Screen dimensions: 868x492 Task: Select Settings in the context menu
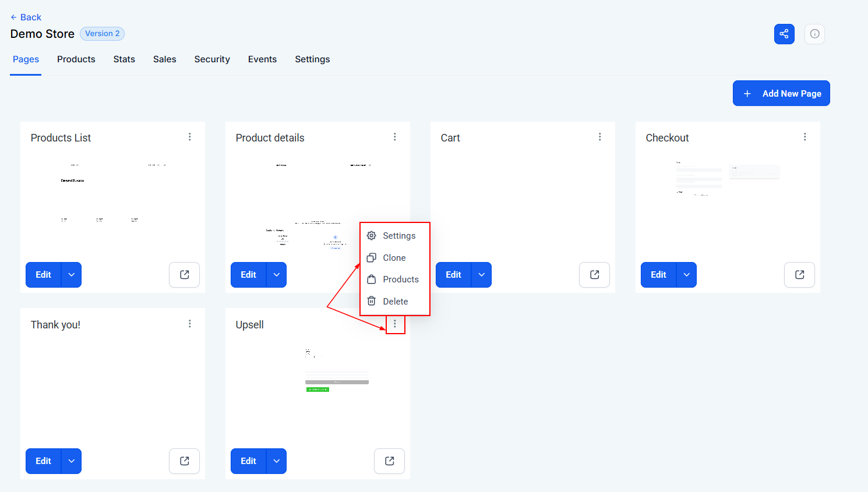(398, 236)
